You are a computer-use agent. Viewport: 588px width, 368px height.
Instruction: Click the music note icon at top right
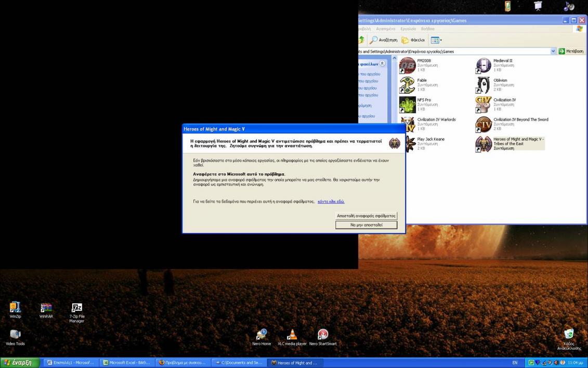(x=569, y=6)
